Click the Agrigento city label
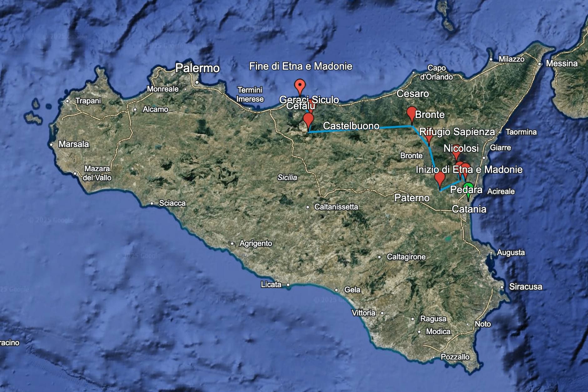This screenshot has width=588, height=392. coord(256,244)
